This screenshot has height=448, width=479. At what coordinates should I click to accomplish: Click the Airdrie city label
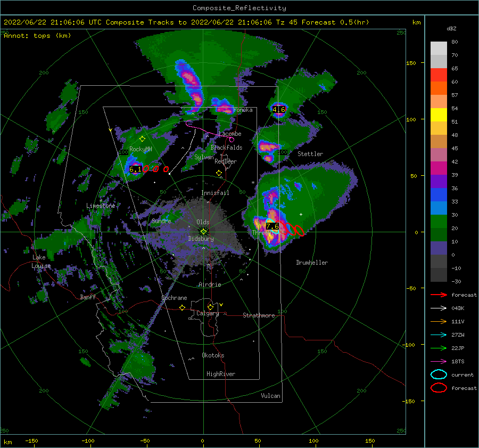point(210,284)
